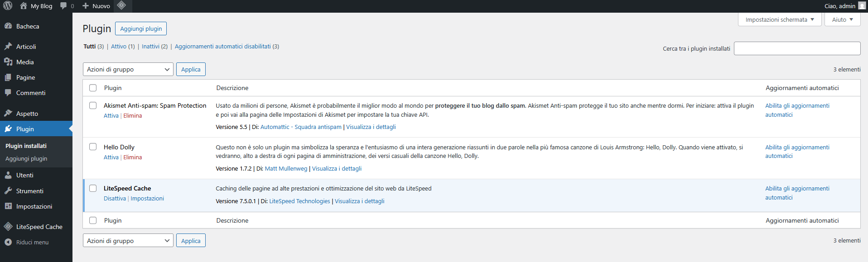Click the bottom Applica button
Screen dimensions: 868x262
191,241
